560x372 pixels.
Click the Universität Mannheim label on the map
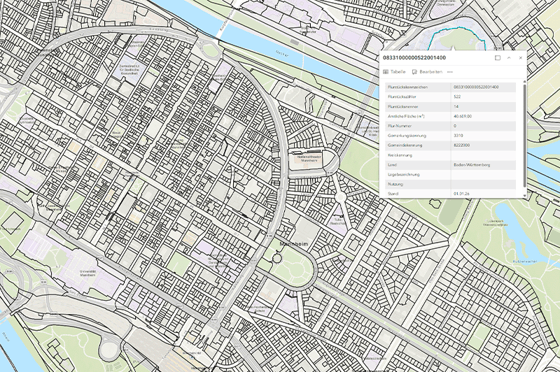[x=88, y=273]
